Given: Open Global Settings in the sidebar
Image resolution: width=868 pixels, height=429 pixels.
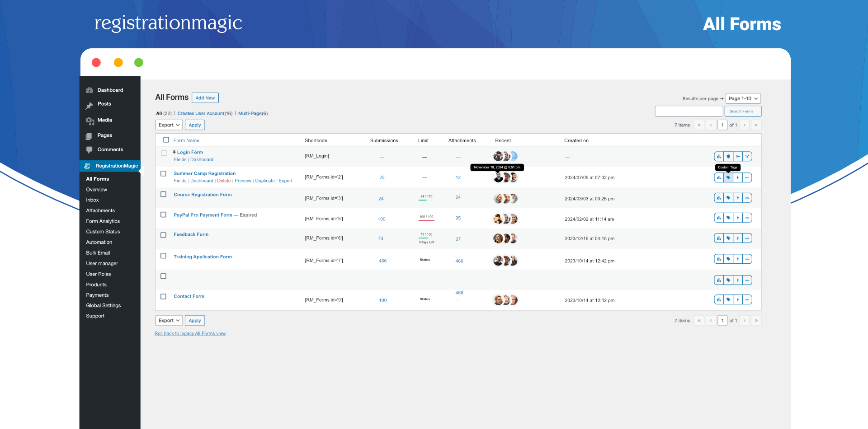Looking at the screenshot, I should tap(104, 306).
